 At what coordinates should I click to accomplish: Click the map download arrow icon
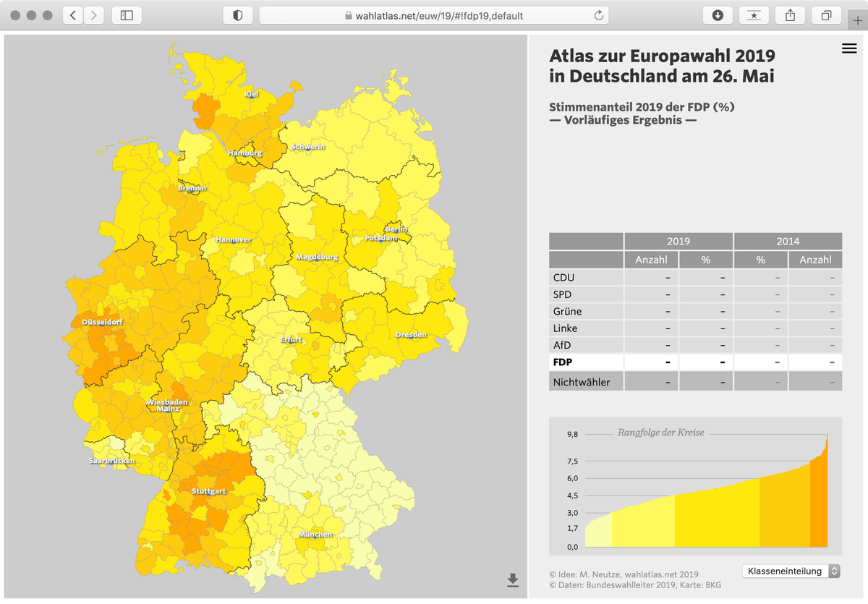(x=513, y=579)
